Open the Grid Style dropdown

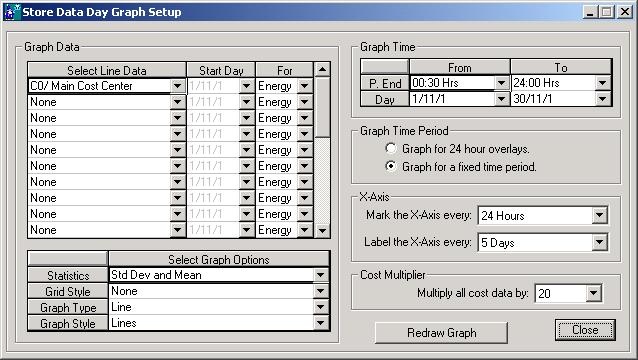(321, 291)
